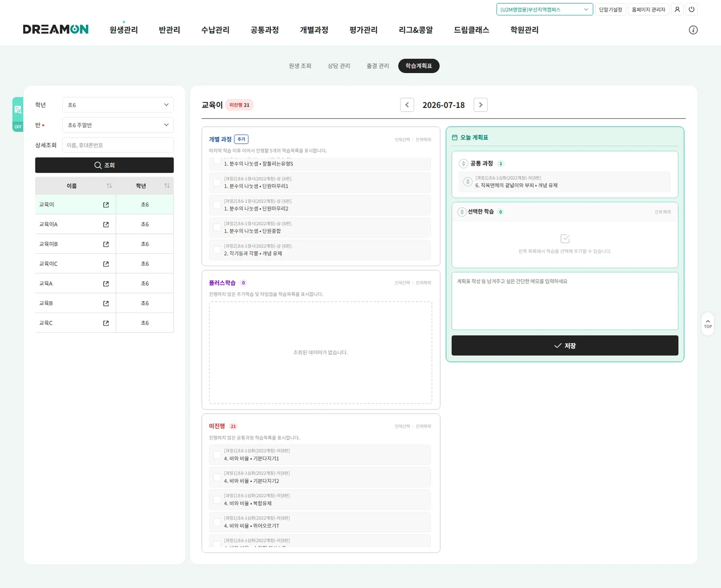Click reorder icon beside 공통 과정
721x588 pixels.
tap(463, 164)
